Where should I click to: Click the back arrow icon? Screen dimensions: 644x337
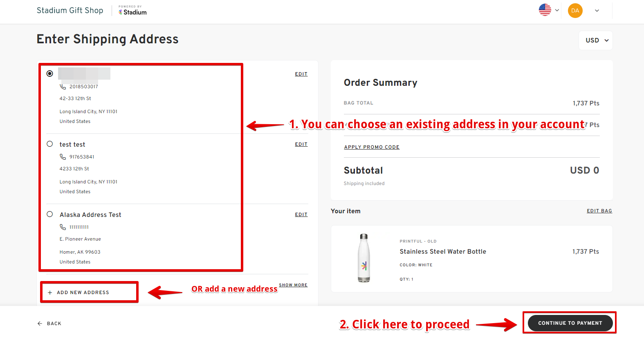[40, 324]
